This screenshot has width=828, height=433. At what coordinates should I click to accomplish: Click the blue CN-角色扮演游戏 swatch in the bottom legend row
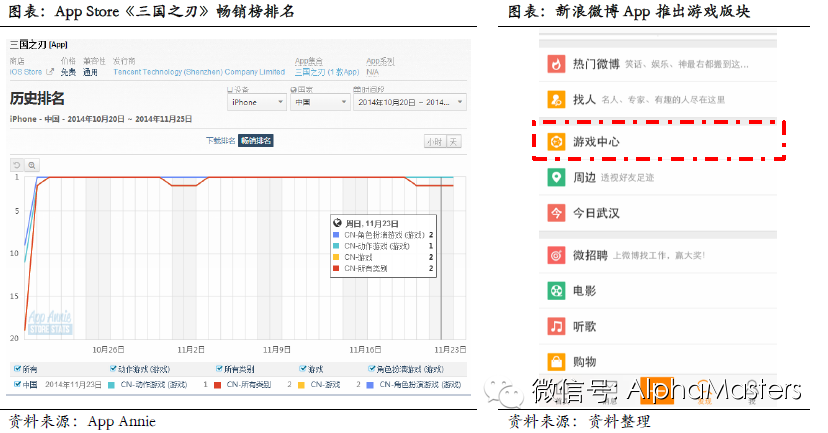coord(370,385)
